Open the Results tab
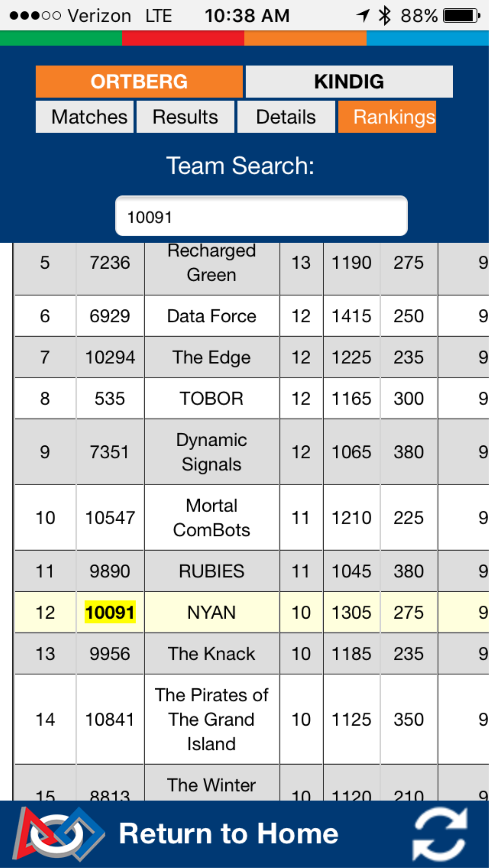 coord(185,117)
